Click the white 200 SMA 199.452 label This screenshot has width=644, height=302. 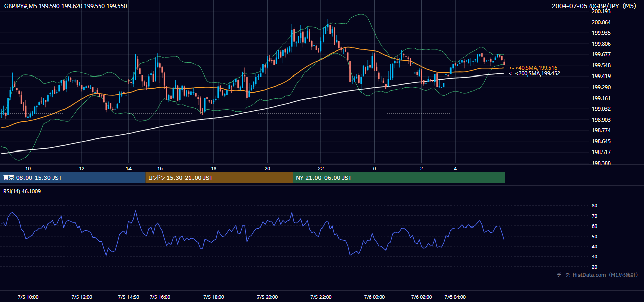(535, 73)
